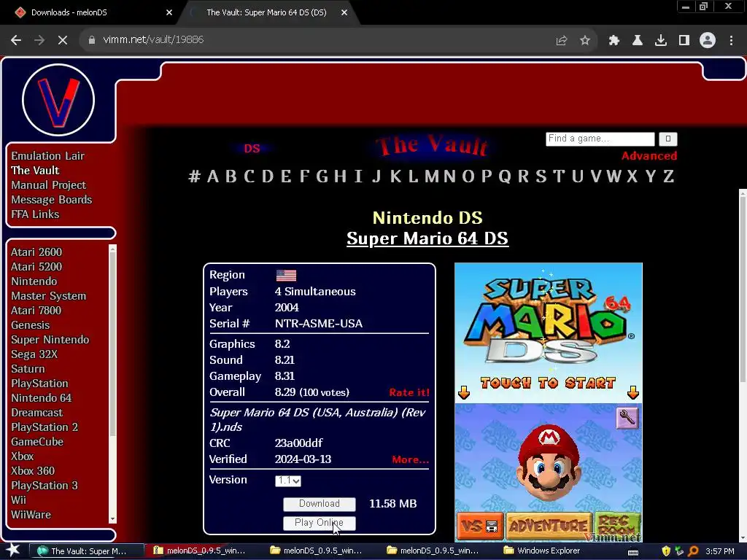
Task: Open the Chrome three-dot menu
Action: pyautogui.click(x=731, y=41)
